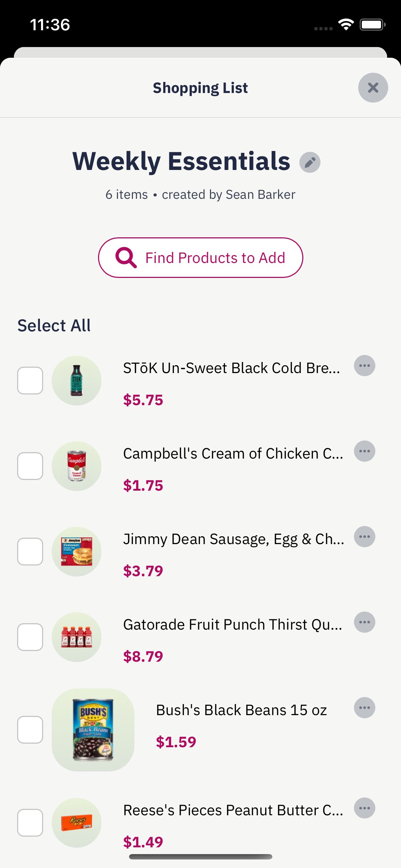Tap Find Products to Add button
Image resolution: width=401 pixels, height=868 pixels.
pos(200,258)
